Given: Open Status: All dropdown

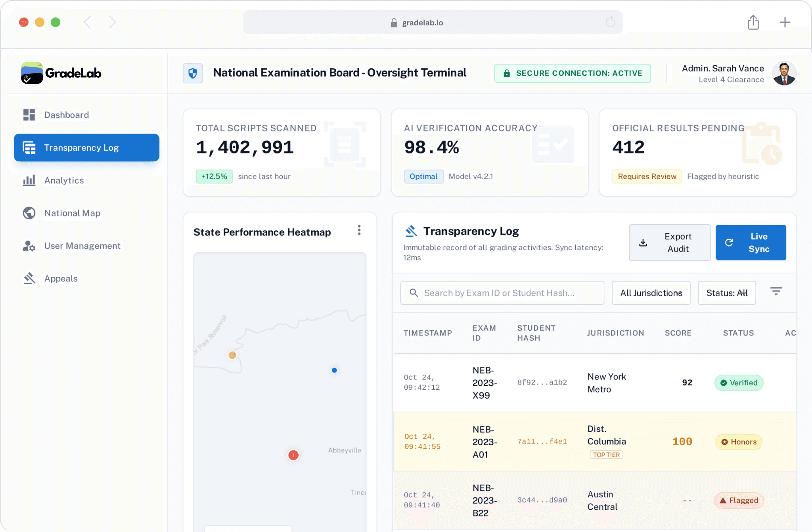Looking at the screenshot, I should point(727,293).
